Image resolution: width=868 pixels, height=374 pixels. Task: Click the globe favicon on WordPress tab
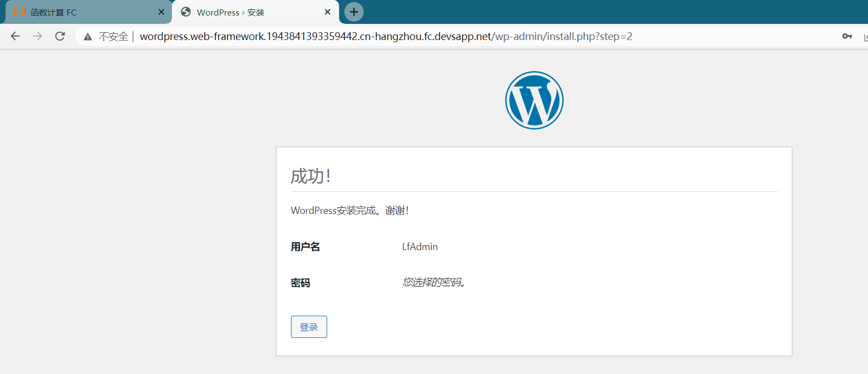(186, 12)
